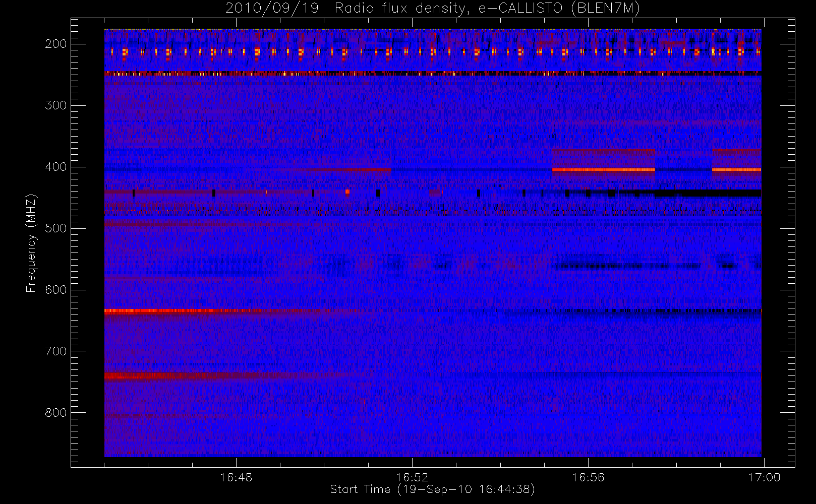Select the 600 frequency tick label
Screen dimensions: 816x504
56,290
